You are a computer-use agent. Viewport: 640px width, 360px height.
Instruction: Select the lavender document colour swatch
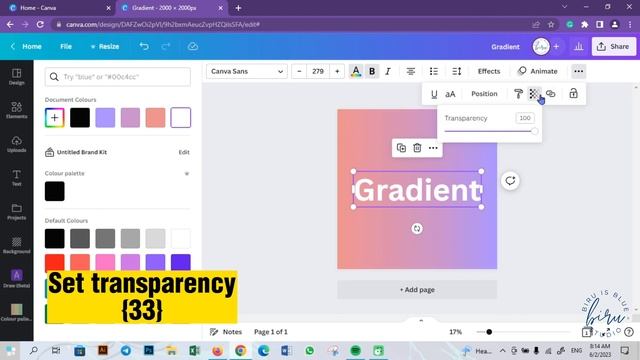point(105,118)
